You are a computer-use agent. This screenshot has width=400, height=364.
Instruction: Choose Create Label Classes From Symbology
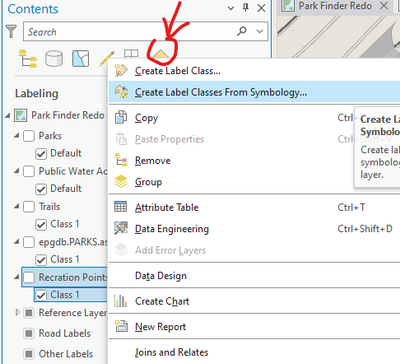(254, 92)
